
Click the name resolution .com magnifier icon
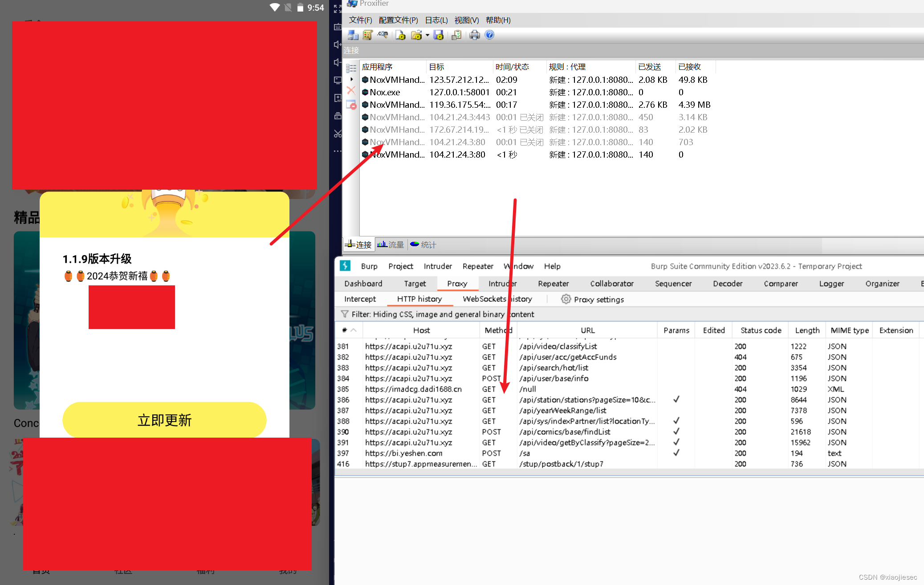(383, 35)
